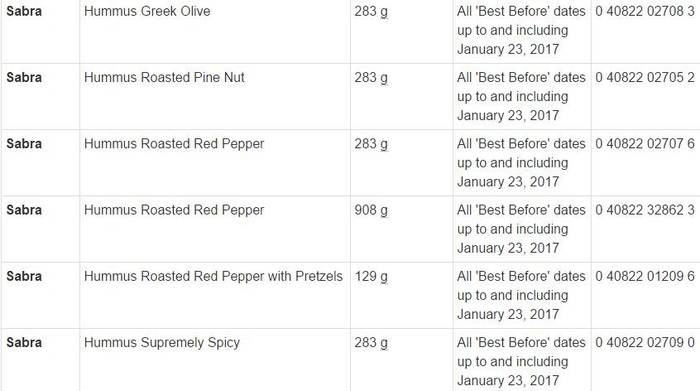Click 283 g size in Supremely Spicy row

(x=371, y=343)
